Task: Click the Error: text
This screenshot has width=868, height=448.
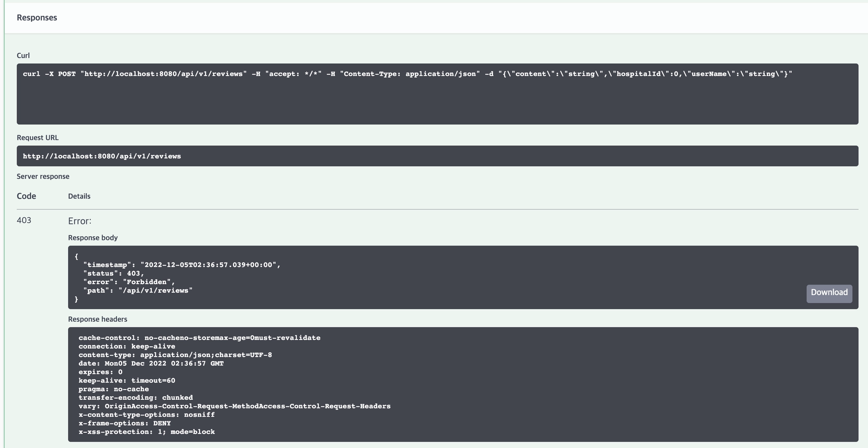Action: pos(80,221)
